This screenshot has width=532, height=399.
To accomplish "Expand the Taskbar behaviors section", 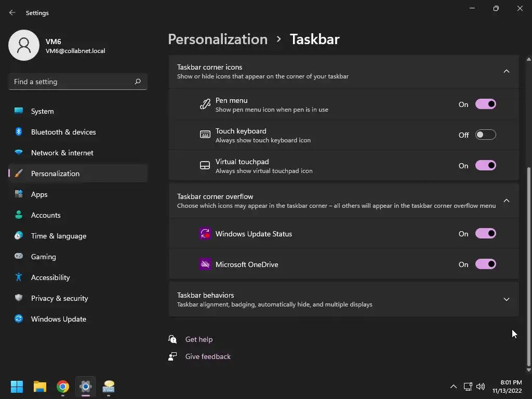I will [x=506, y=299].
